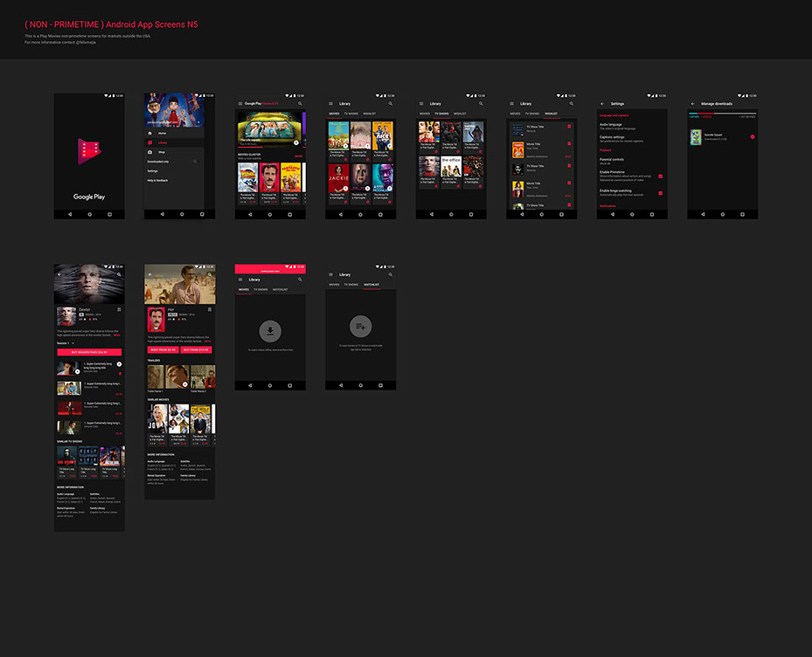
Task: Click the add-to-watchlist icon on empty Watchlist screen
Action: pyautogui.click(x=361, y=326)
